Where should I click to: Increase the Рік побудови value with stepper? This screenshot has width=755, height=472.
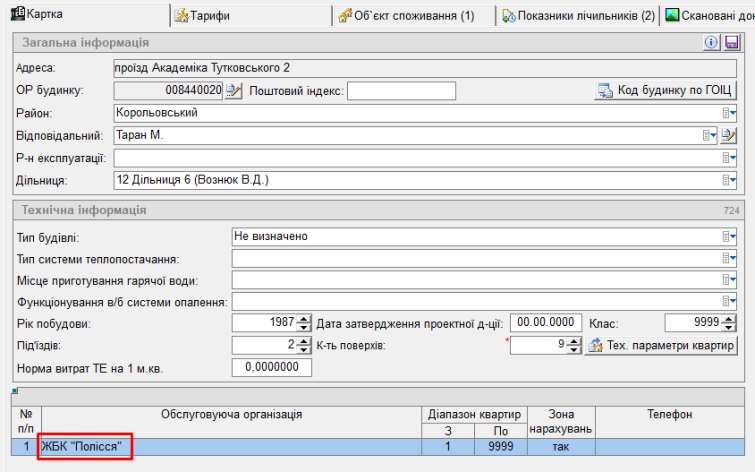(304, 319)
